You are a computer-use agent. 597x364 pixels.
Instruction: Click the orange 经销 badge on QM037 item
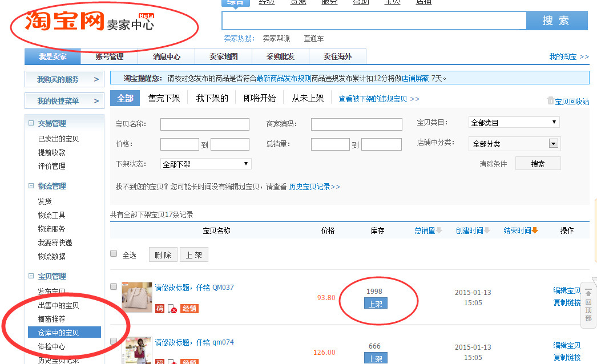(x=189, y=309)
